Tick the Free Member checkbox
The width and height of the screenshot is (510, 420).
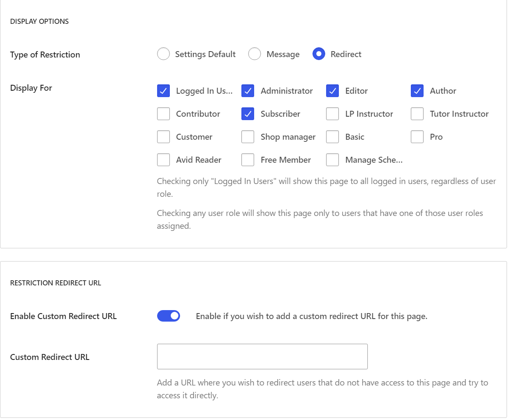click(x=248, y=160)
